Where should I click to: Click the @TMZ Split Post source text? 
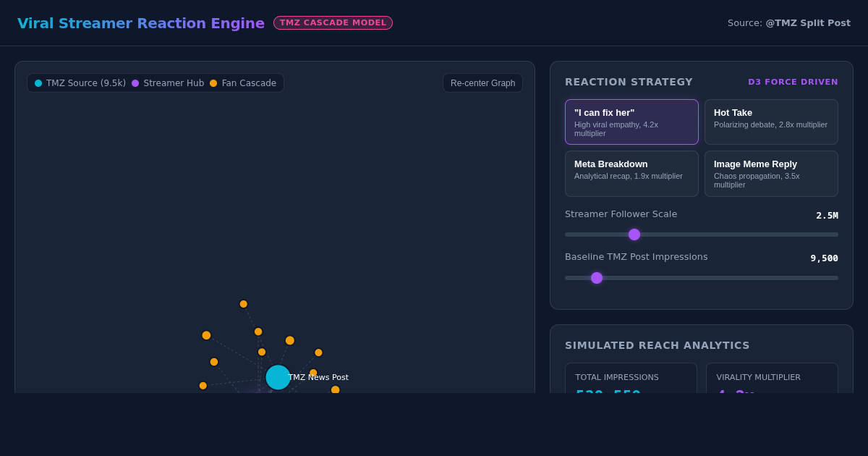pos(808,23)
